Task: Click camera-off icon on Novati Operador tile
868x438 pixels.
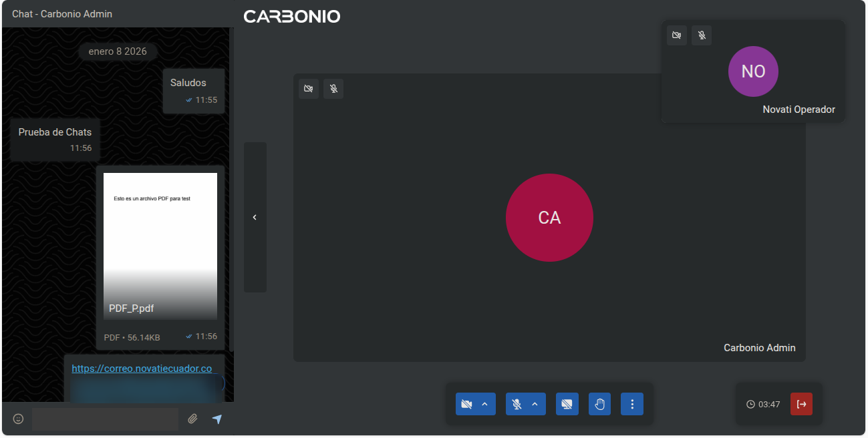Action: [677, 35]
